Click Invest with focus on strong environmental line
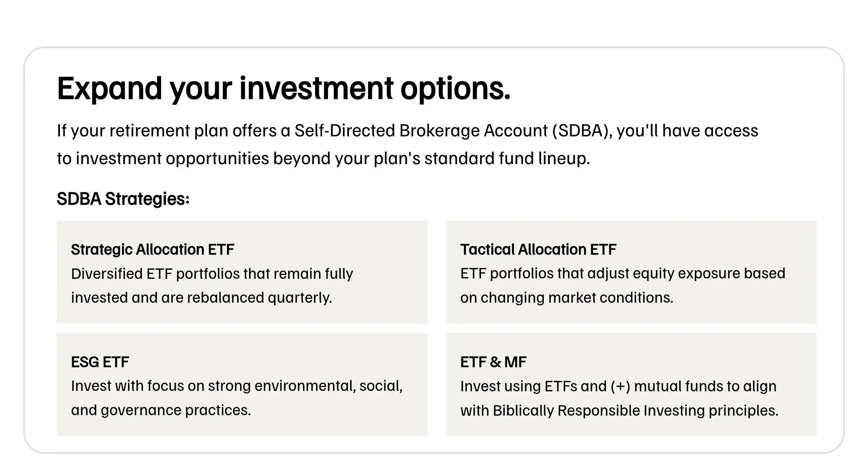The height and width of the screenshot is (463, 868). tap(237, 386)
